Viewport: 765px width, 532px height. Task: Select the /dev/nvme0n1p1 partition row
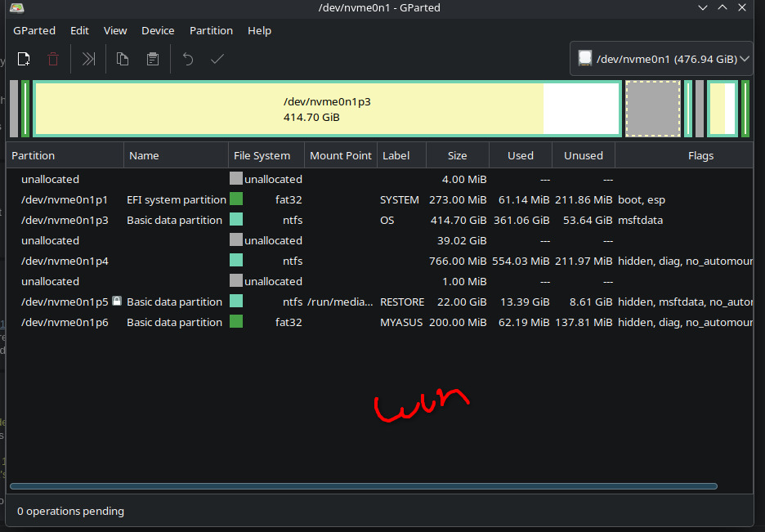[x=379, y=199]
